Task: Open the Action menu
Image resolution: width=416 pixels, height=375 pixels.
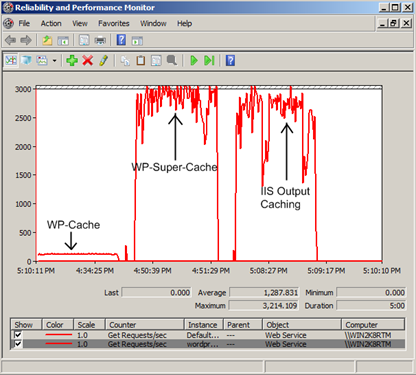Action: (51, 23)
